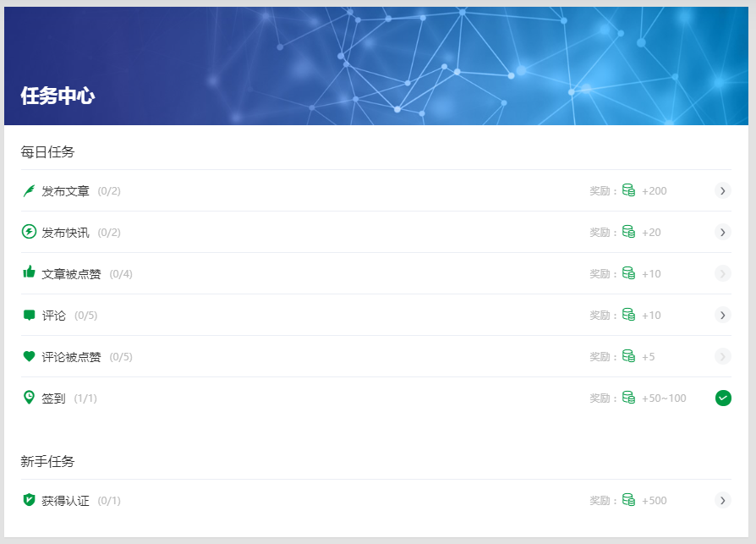Click the location-clock icon beside 签到
Image resolution: width=756 pixels, height=544 pixels.
point(29,397)
